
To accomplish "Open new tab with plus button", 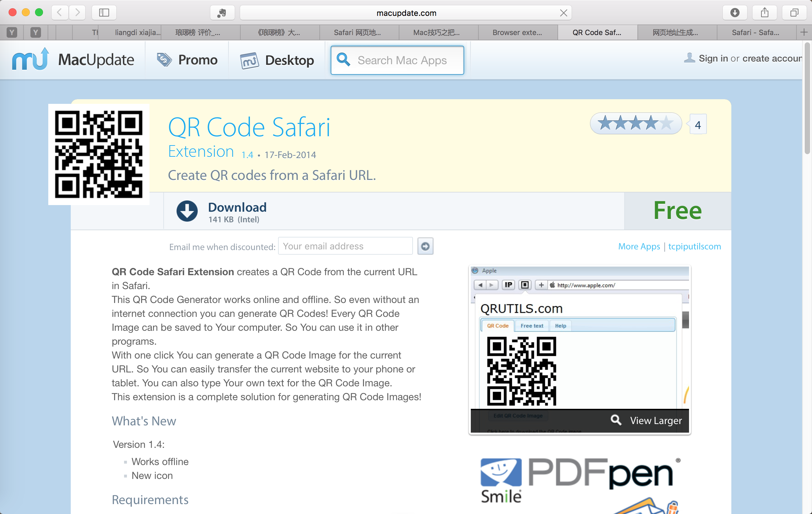I will [x=804, y=32].
